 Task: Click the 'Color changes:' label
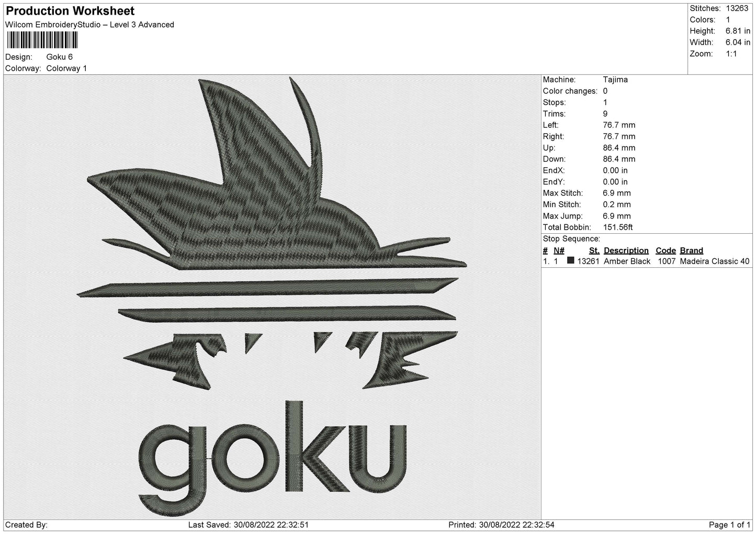pyautogui.click(x=570, y=91)
